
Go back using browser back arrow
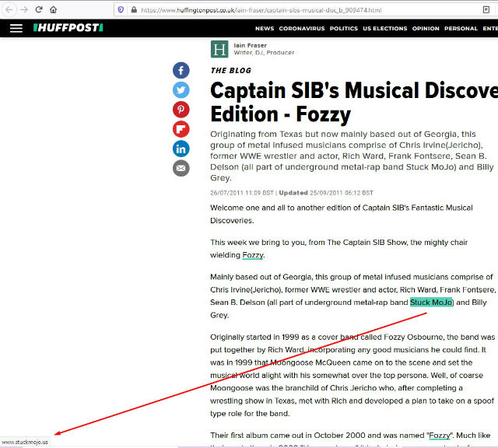pos(9,9)
